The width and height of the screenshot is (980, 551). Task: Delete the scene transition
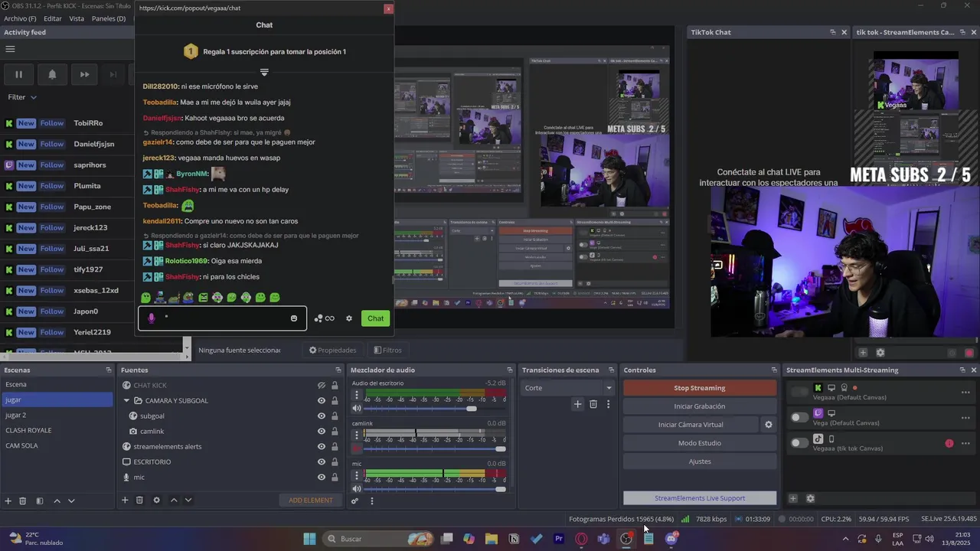click(593, 404)
